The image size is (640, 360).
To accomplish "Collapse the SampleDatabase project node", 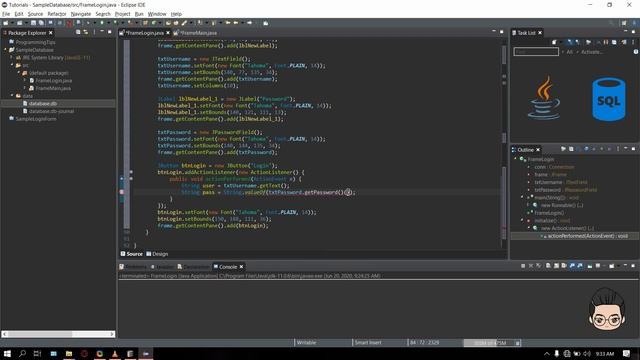I will click(x=6, y=50).
